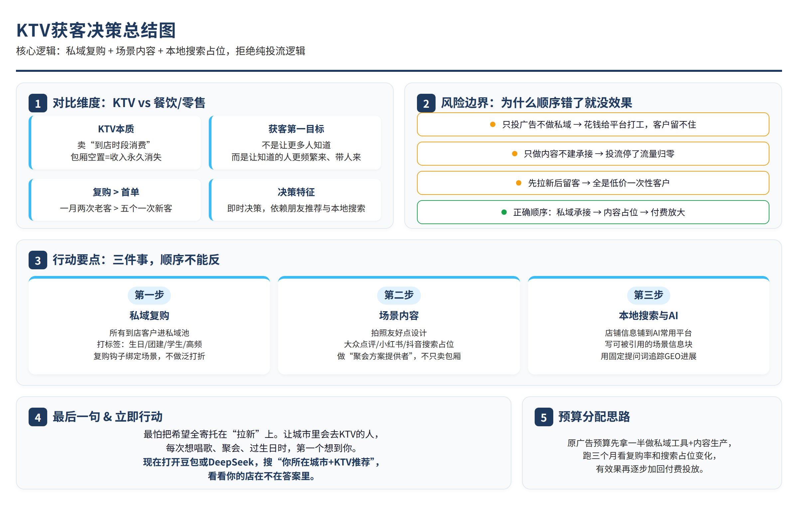This screenshot has width=798, height=532.
Task: Click the 场景内容 step title
Action: 399,316
